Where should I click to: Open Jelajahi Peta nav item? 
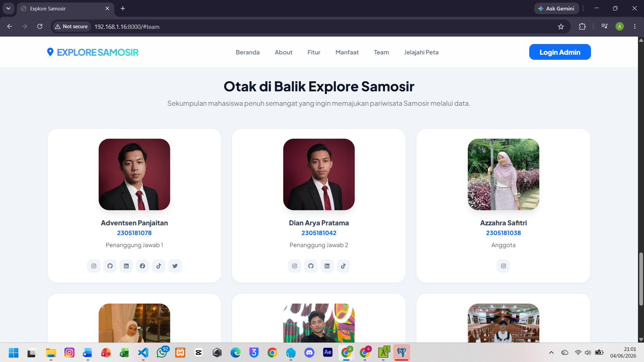click(x=421, y=52)
